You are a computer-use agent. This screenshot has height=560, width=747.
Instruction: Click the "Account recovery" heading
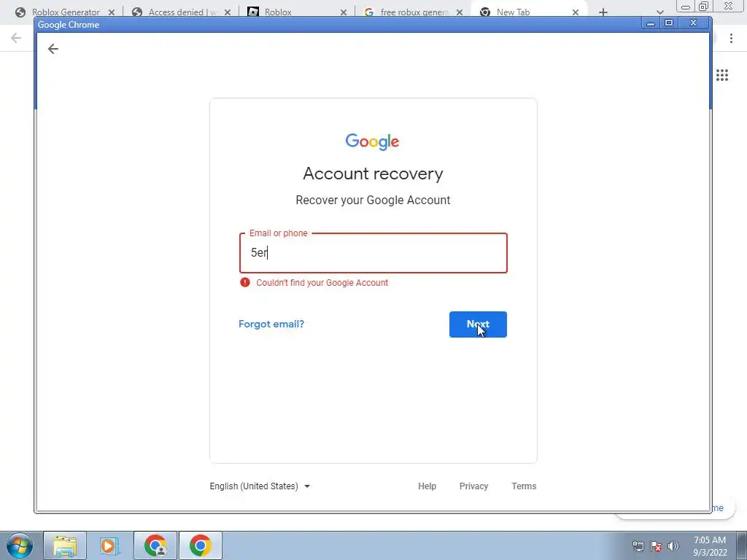pos(373,174)
